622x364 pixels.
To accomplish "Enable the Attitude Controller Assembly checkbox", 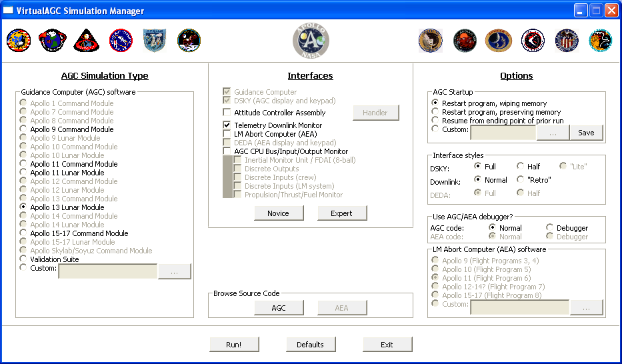I will click(x=227, y=113).
